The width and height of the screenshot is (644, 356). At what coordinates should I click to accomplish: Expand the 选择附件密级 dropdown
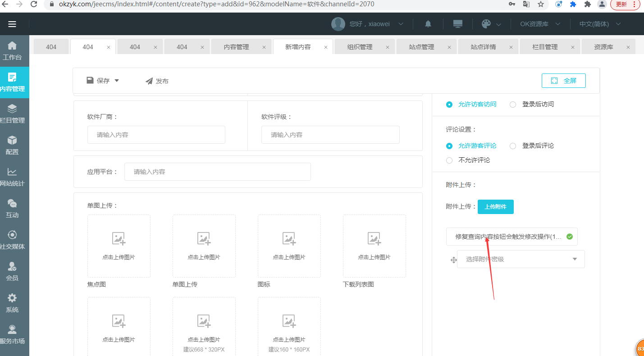coord(521,260)
